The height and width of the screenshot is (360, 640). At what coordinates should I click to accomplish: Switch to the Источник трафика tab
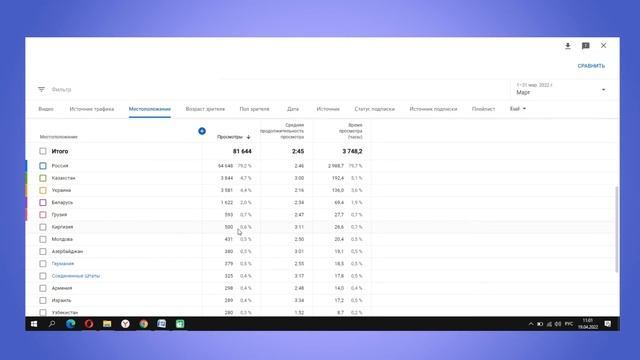91,109
